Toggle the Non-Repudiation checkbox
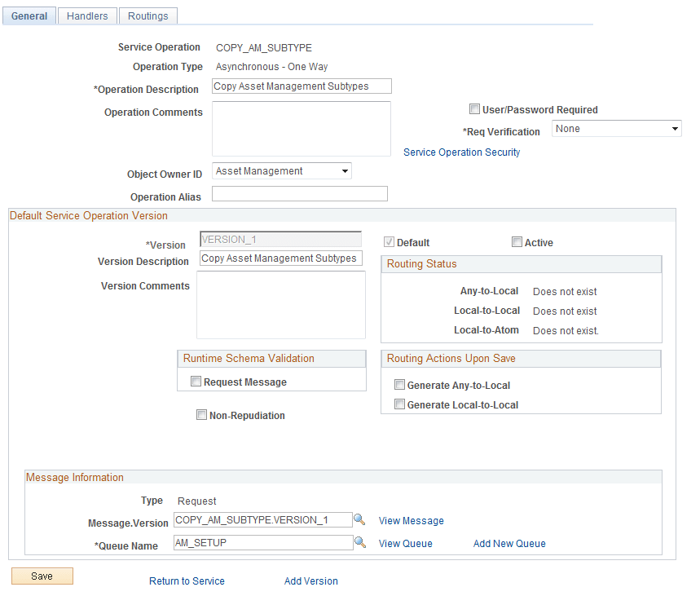Image resolution: width=700 pixels, height=596 pixels. pyautogui.click(x=201, y=415)
